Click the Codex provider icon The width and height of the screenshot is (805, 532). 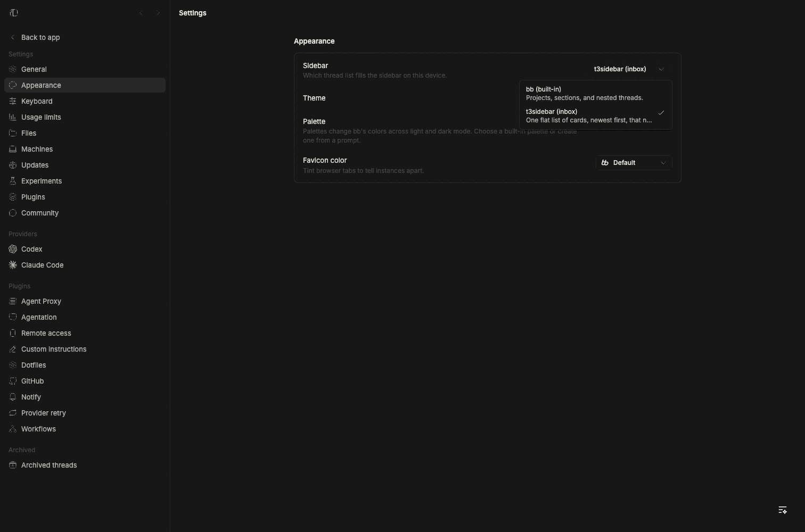click(x=13, y=249)
